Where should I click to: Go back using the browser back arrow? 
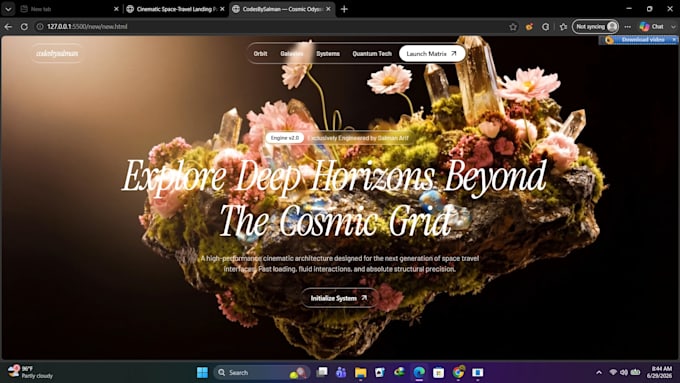(8, 26)
